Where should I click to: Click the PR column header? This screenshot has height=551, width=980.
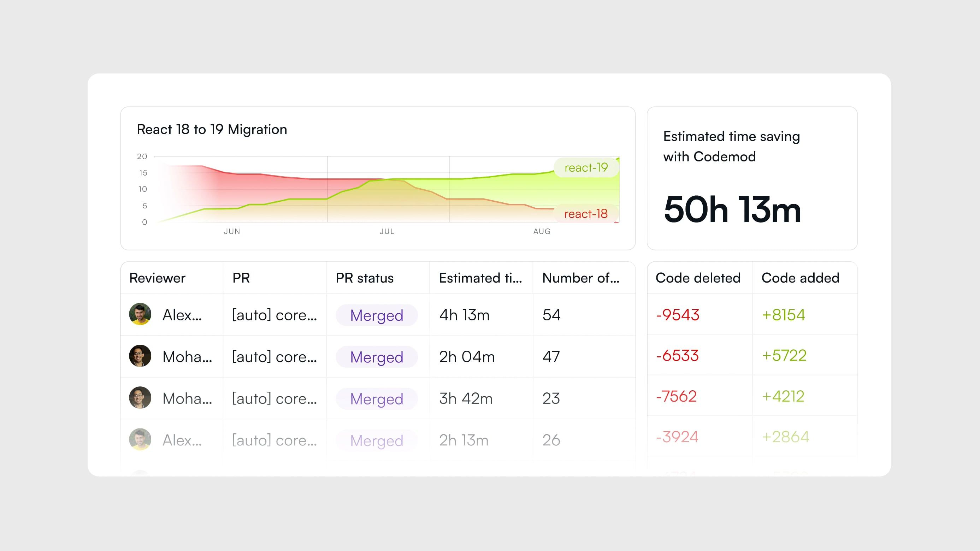241,278
